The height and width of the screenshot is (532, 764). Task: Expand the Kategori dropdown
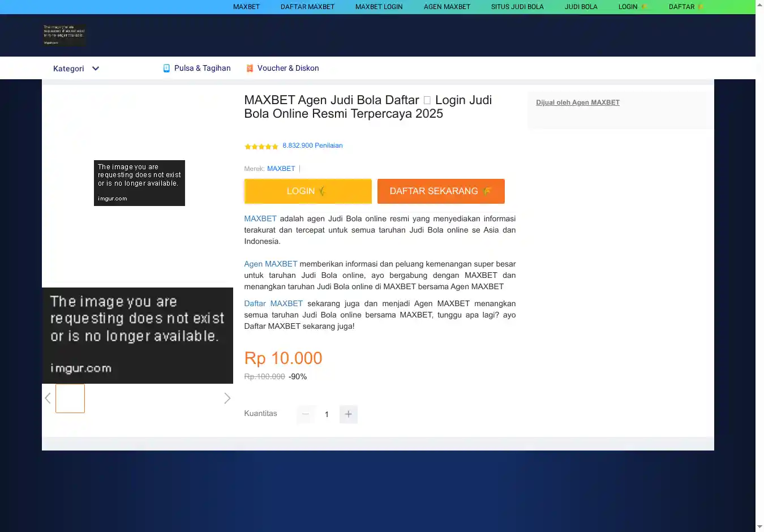click(x=68, y=68)
